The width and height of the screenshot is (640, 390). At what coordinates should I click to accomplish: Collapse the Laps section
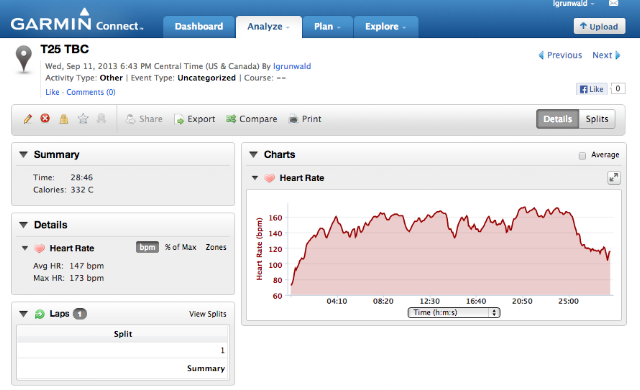click(24, 314)
